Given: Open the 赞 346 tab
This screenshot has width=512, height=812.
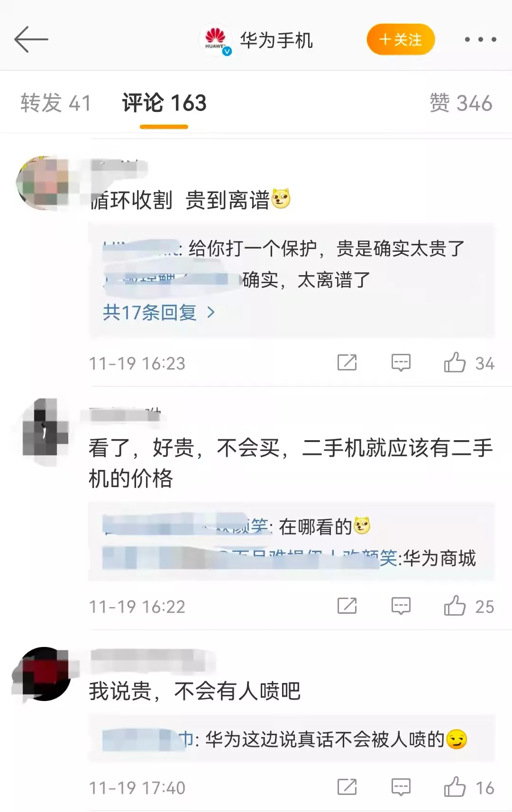Looking at the screenshot, I should click(x=461, y=103).
